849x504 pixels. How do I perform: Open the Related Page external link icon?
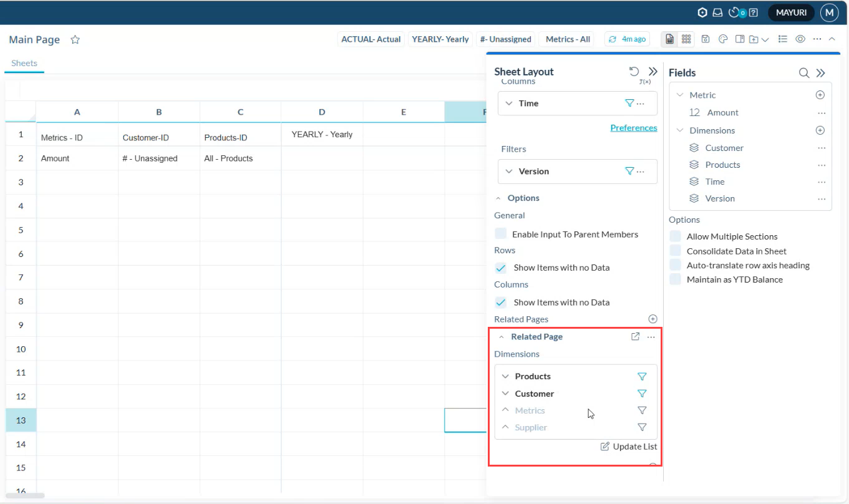click(635, 337)
